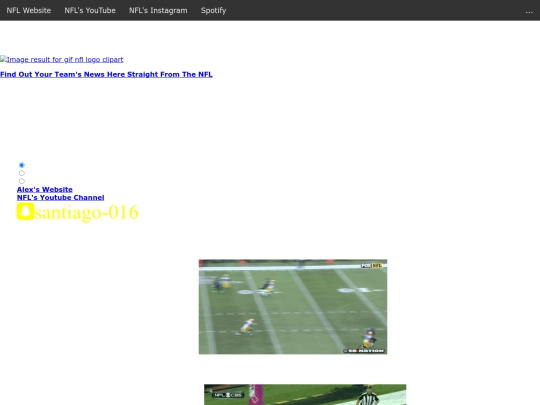Screen dimensions: 540x405
Task: Visit Alex's Website link
Action: [45, 189]
